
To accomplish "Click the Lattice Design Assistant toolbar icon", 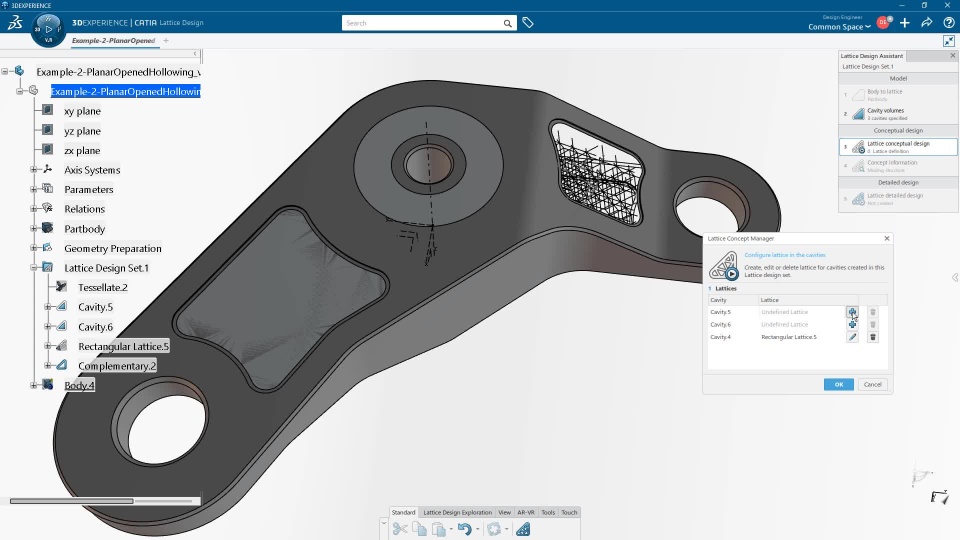I will pyautogui.click(x=523, y=528).
